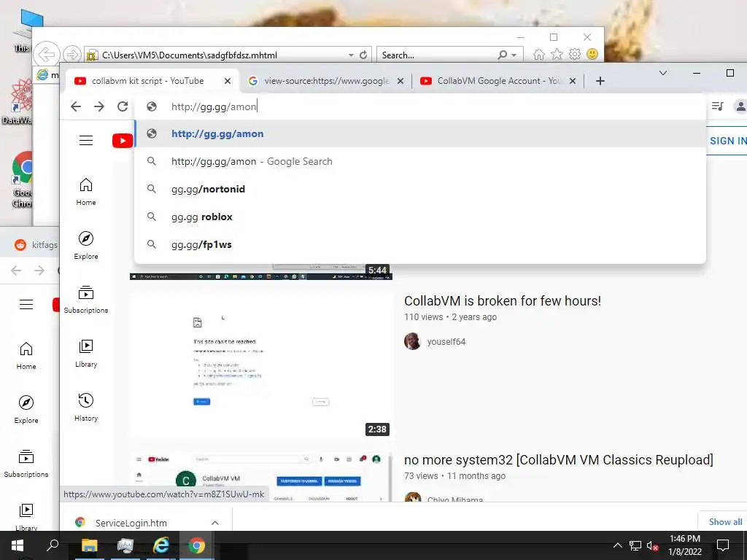Open Internet Explorer from the taskbar
Screen dimensions: 747x560
(x=161, y=545)
